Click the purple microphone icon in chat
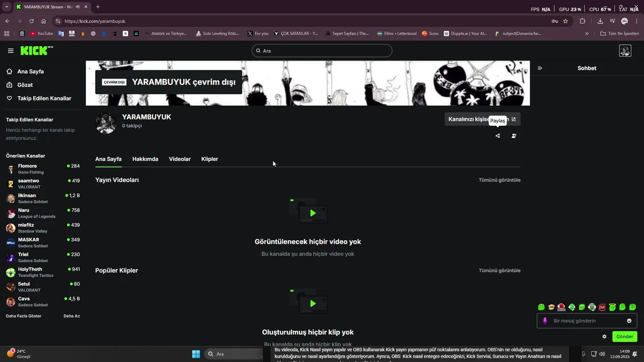 pos(545,321)
